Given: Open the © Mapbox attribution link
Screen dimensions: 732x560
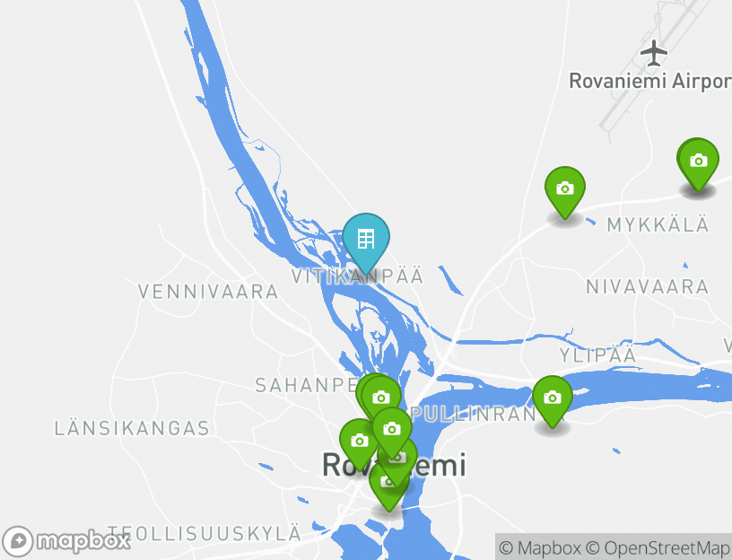Looking at the screenshot, I should tap(540, 547).
